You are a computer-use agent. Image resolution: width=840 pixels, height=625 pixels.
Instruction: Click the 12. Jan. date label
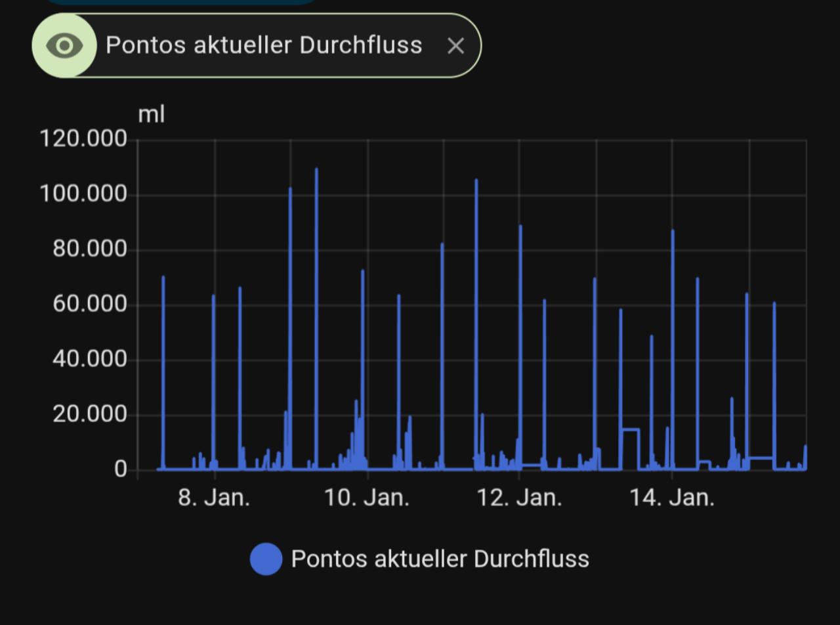[x=519, y=498]
